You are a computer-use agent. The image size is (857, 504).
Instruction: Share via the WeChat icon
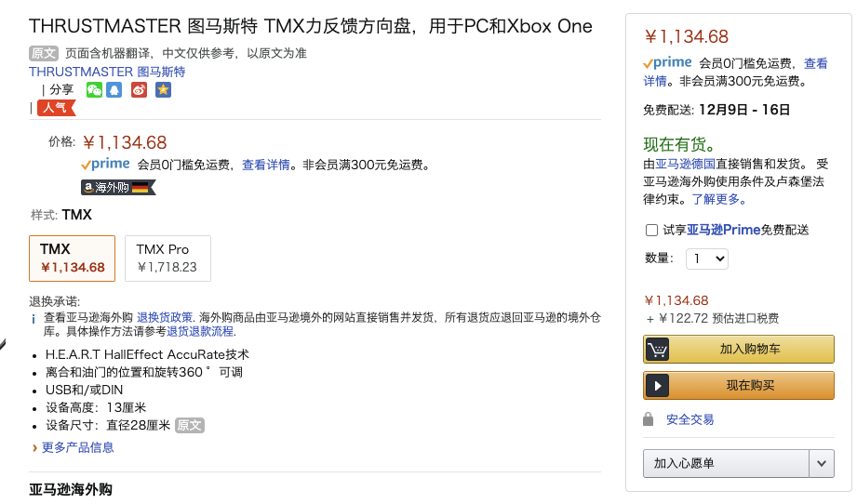(x=94, y=90)
